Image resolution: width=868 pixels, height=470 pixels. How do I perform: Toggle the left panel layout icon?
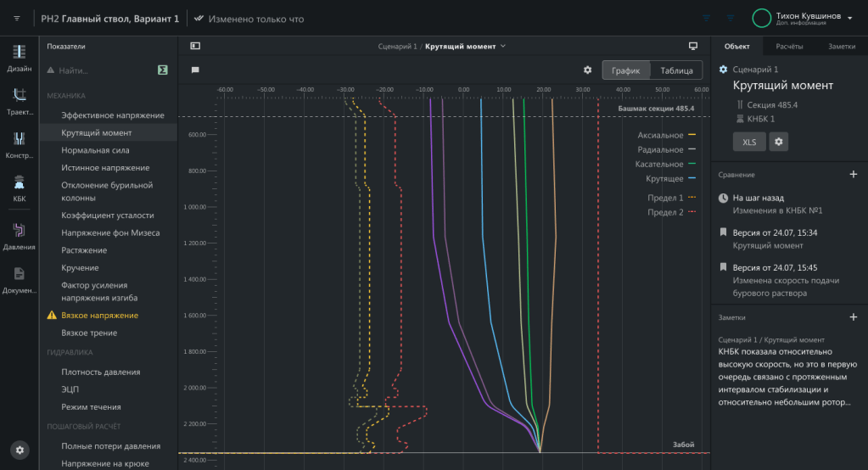195,46
